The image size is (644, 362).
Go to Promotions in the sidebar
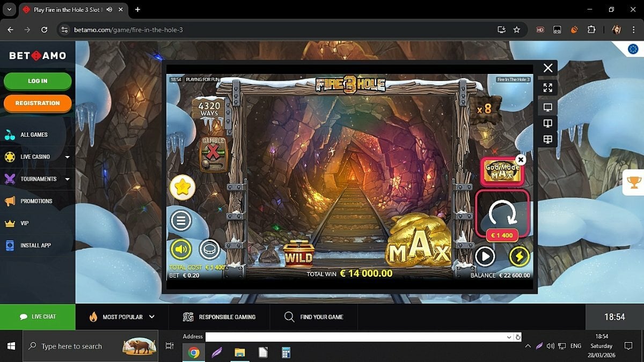(36, 201)
